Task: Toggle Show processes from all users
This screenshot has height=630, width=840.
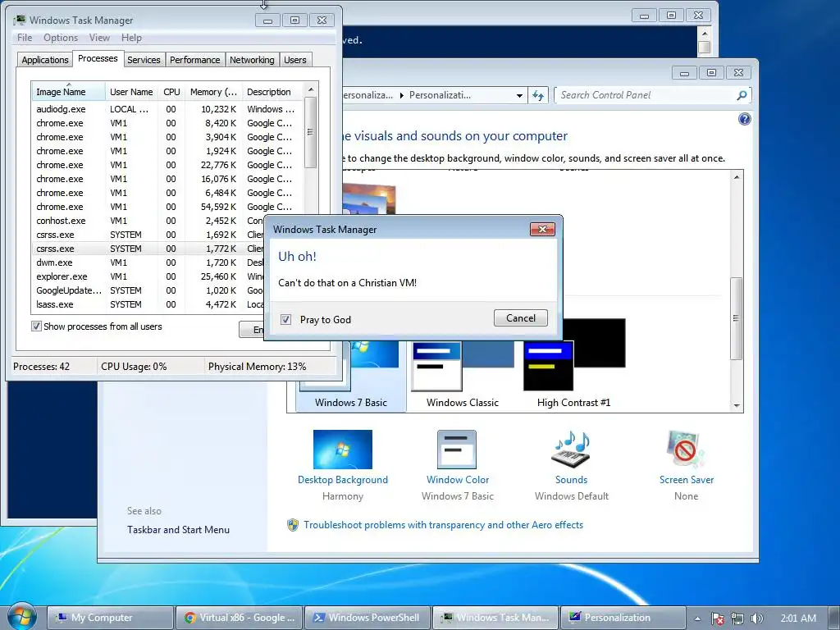Action: [36, 326]
